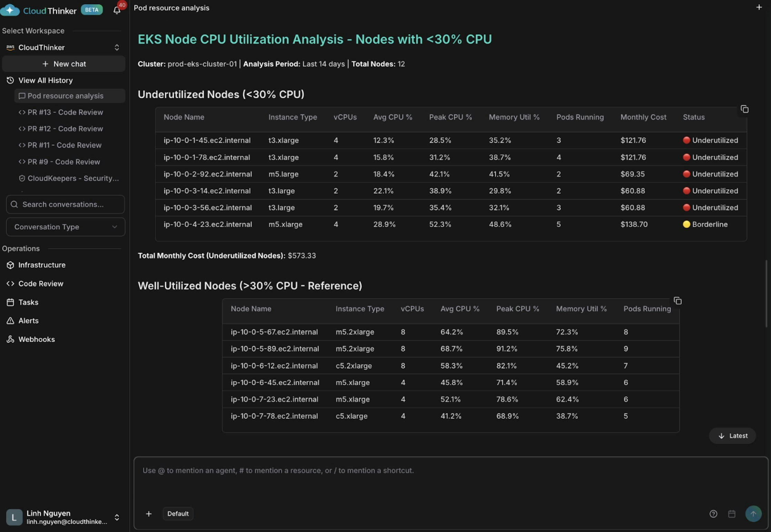This screenshot has width=771, height=532.
Task: Open the Tasks section
Action: point(28,302)
